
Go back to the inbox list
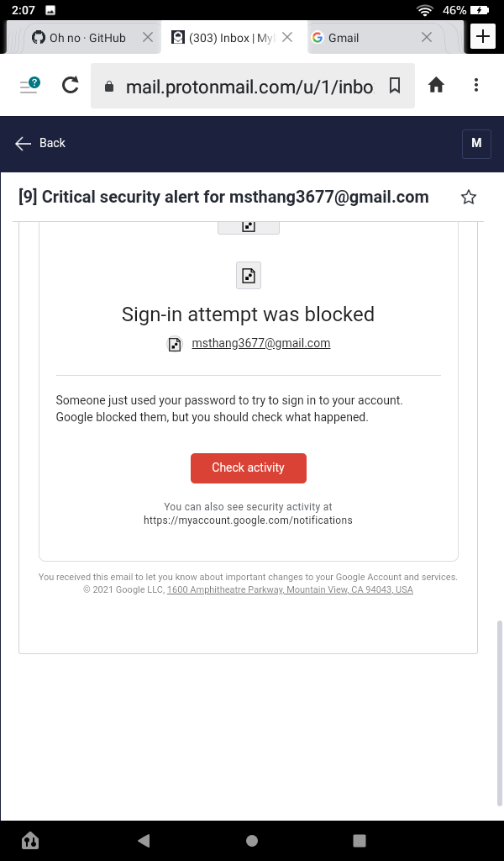(x=40, y=143)
